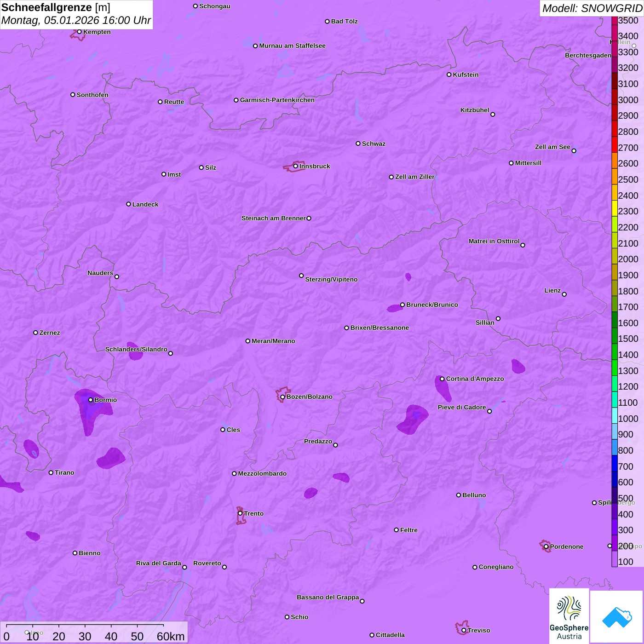Click the Lienz city marker circle
This screenshot has width=644, height=644.
point(564,294)
